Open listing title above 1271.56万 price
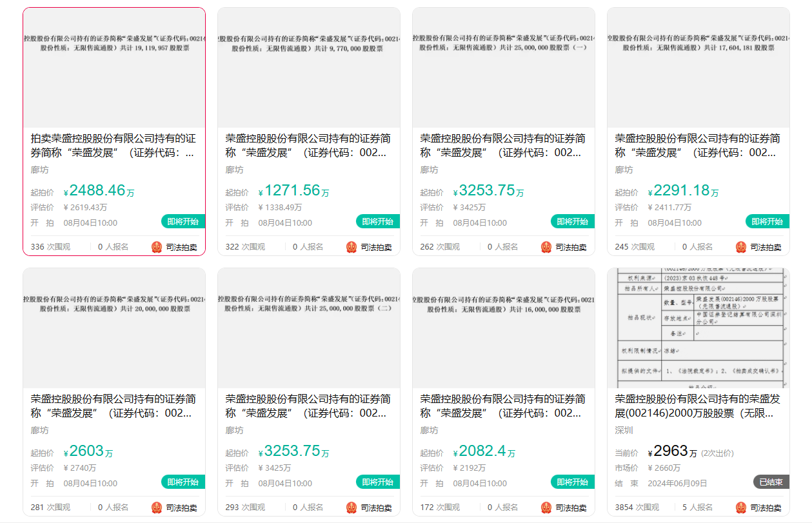Image resolution: width=812 pixels, height=523 pixels. 308,146
